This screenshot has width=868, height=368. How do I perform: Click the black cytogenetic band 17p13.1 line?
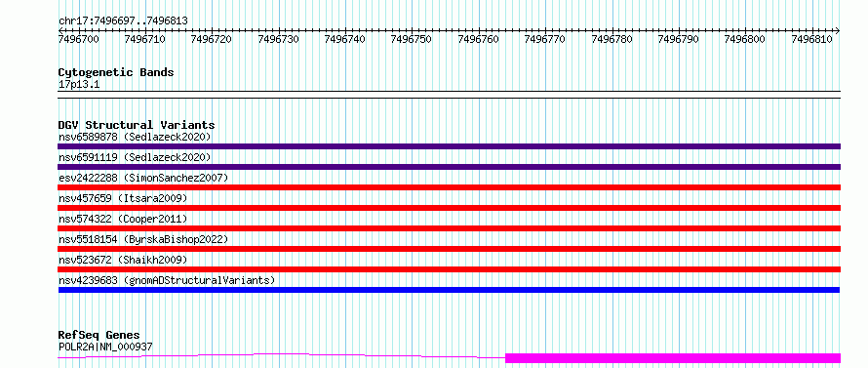[449, 95]
